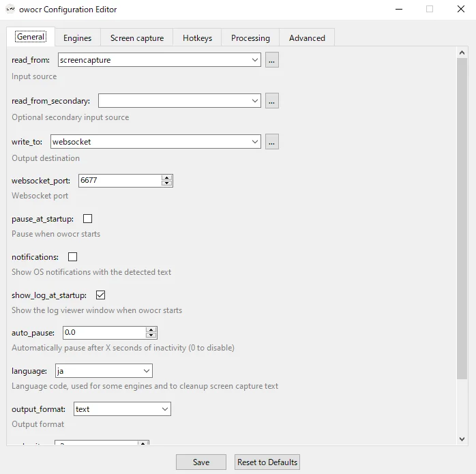The height and width of the screenshot is (474, 476).
Task: Click the 'websocket_port:' label
Action: pyautogui.click(x=41, y=181)
